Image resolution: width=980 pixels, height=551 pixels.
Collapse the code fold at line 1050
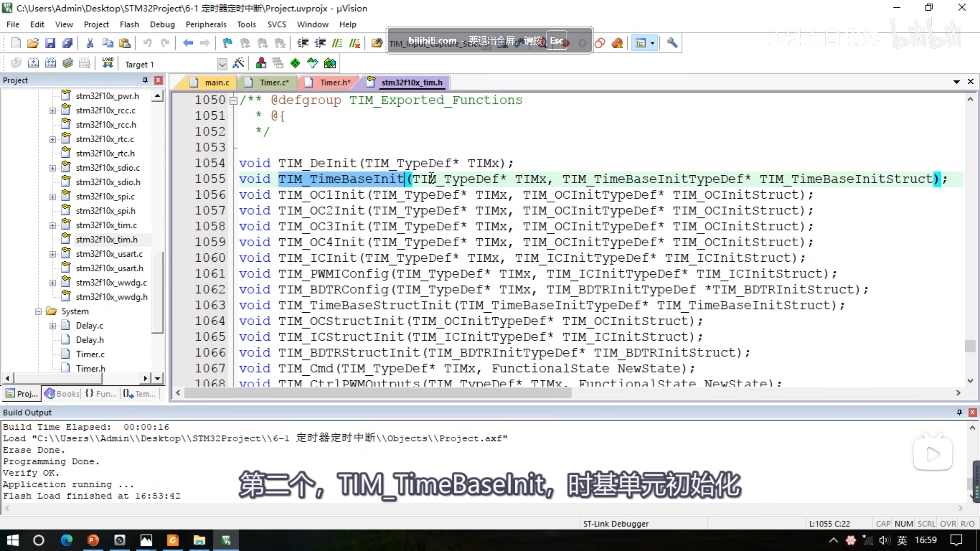tap(233, 100)
